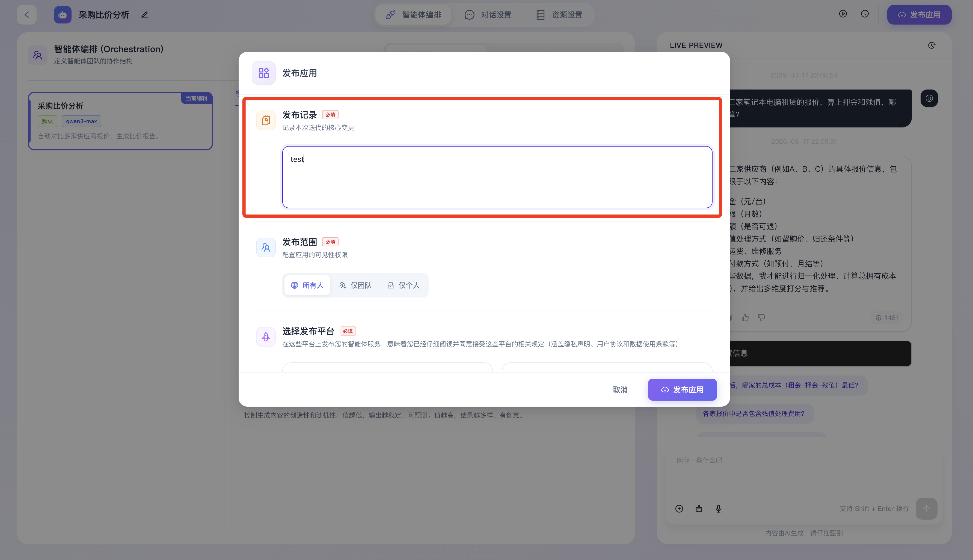Viewport: 973px width, 560px height.
Task: Click 取消 to cancel publishing
Action: pos(620,390)
